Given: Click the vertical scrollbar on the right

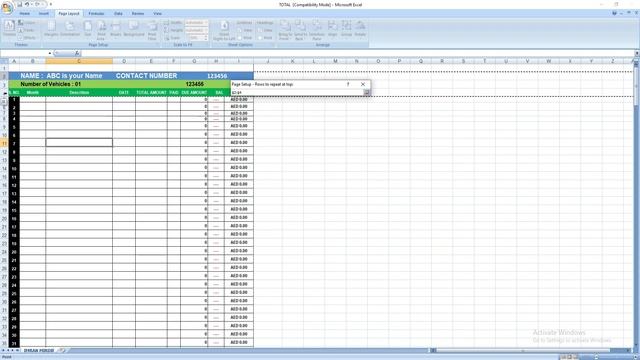Looking at the screenshot, I should pos(636,204).
